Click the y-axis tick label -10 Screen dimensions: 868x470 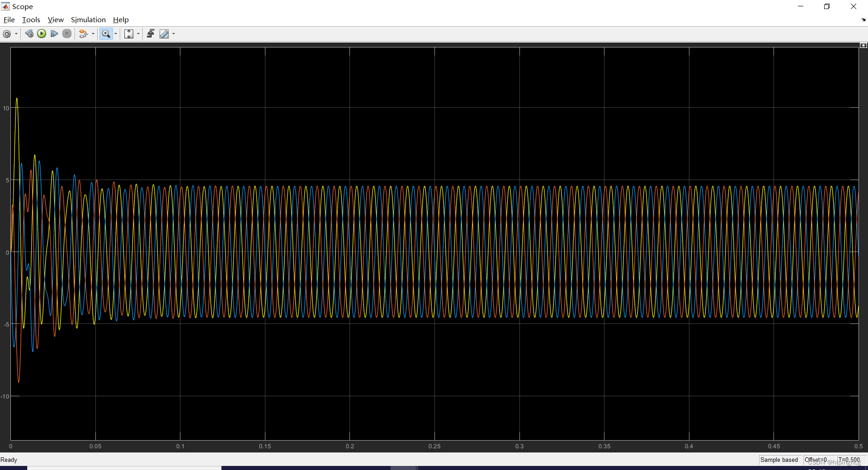click(5, 396)
